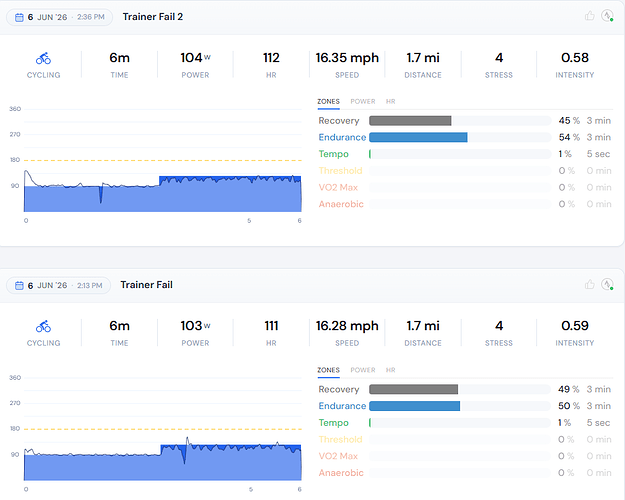Click Tempo zone bar in lower Trainer Fail card
625x500 pixels.
click(x=460, y=423)
